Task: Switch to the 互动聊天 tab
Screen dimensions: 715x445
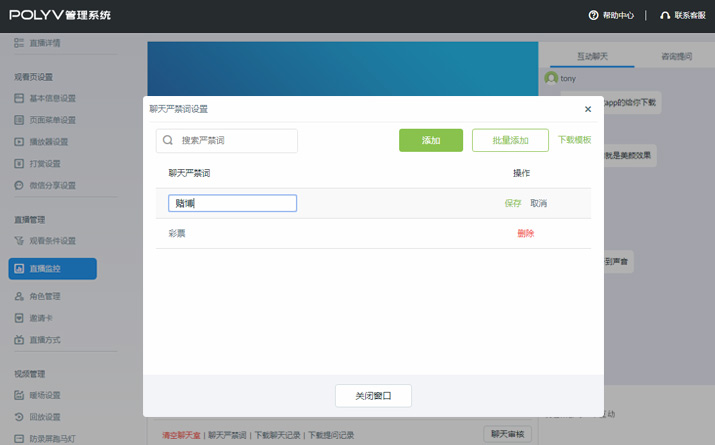Action: [x=592, y=57]
